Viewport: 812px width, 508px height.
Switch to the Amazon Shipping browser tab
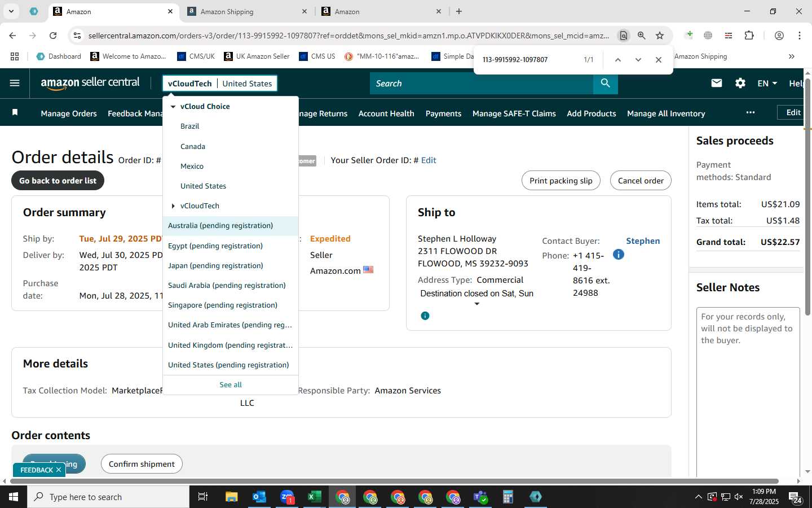tap(247, 11)
